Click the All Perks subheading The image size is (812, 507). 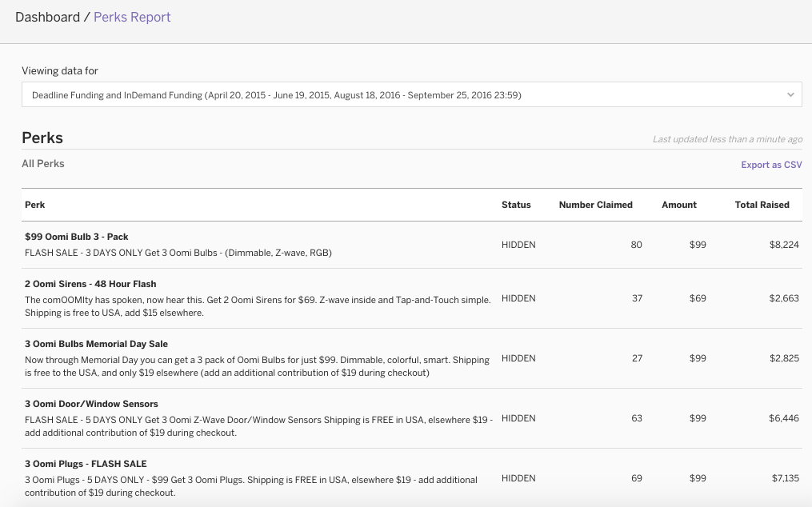(43, 164)
